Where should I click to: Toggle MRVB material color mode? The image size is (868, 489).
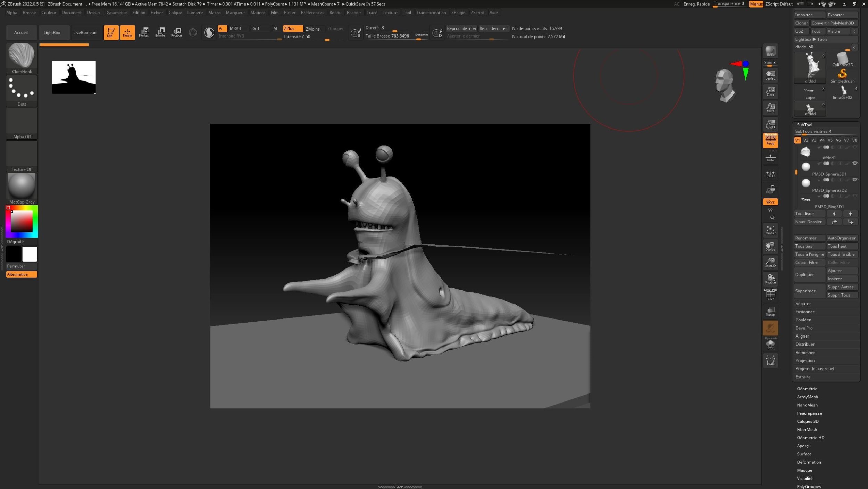click(235, 28)
